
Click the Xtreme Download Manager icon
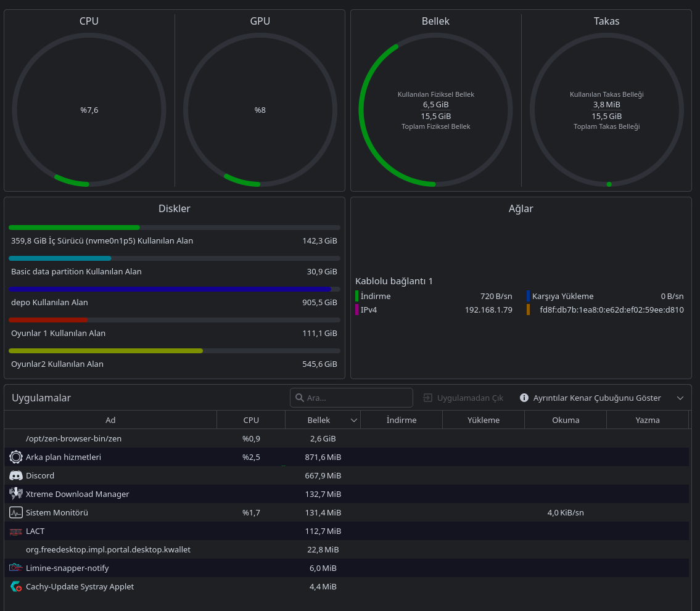[16, 494]
